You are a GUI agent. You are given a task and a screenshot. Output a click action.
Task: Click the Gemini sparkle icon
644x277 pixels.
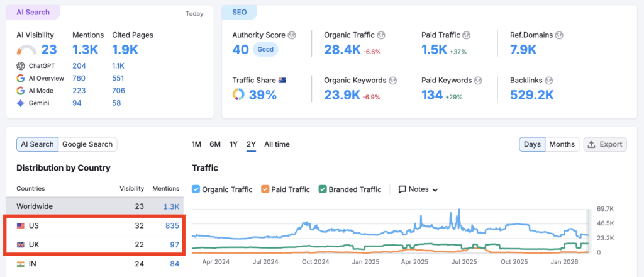point(21,103)
